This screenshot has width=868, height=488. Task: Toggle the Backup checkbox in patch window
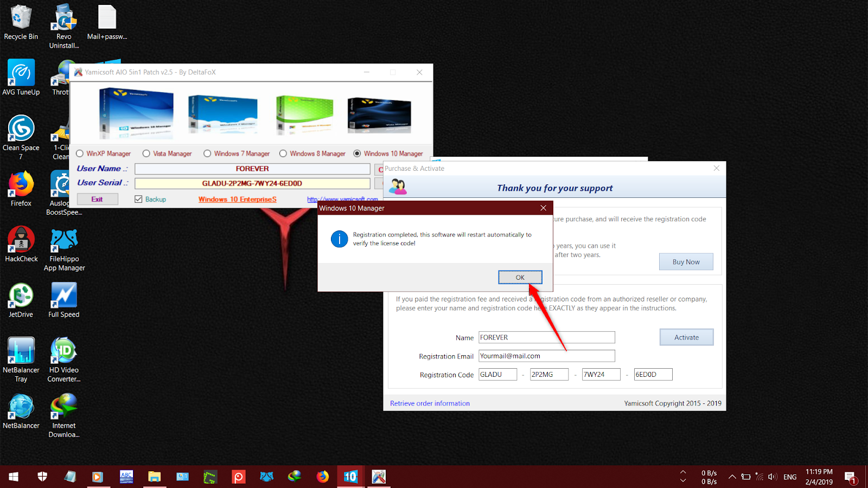tap(150, 199)
